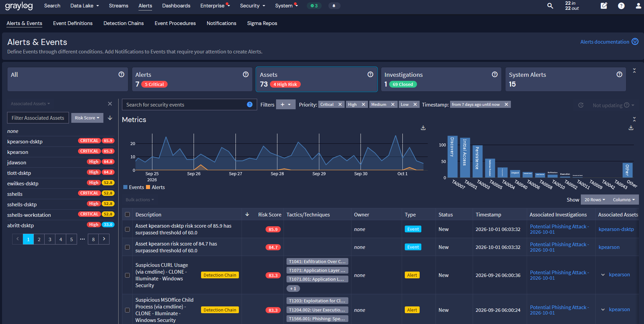This screenshot has width=644, height=324.
Task: Go to the Dashboards nav item
Action: point(176,6)
